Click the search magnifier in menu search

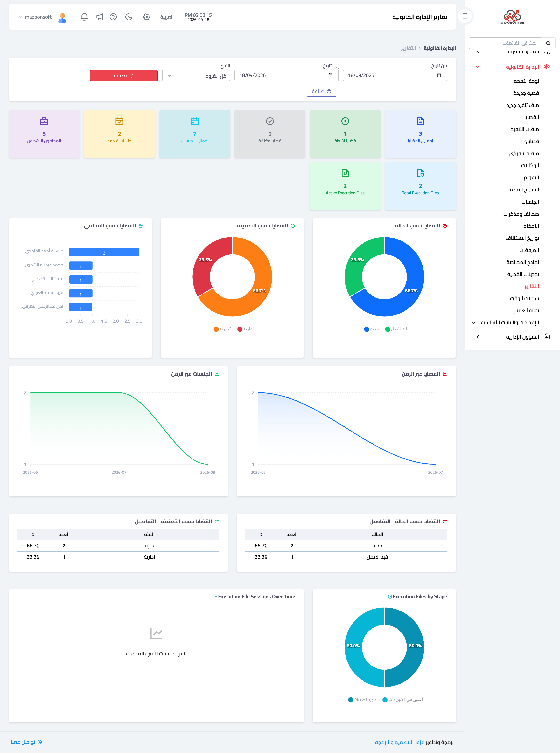click(x=548, y=43)
